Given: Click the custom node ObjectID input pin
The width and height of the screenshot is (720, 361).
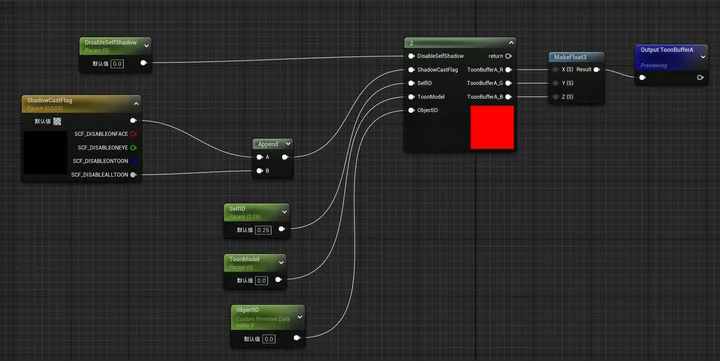Looking at the screenshot, I should click(x=411, y=110).
